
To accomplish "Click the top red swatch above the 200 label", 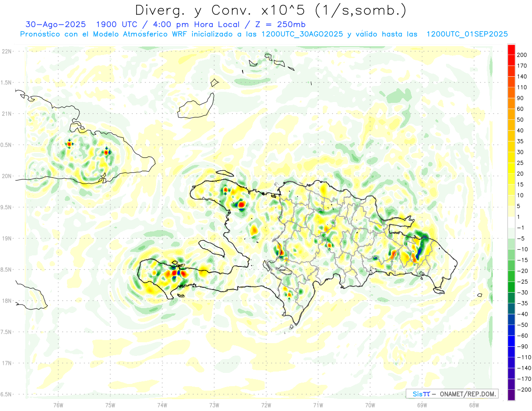I will click(511, 49).
